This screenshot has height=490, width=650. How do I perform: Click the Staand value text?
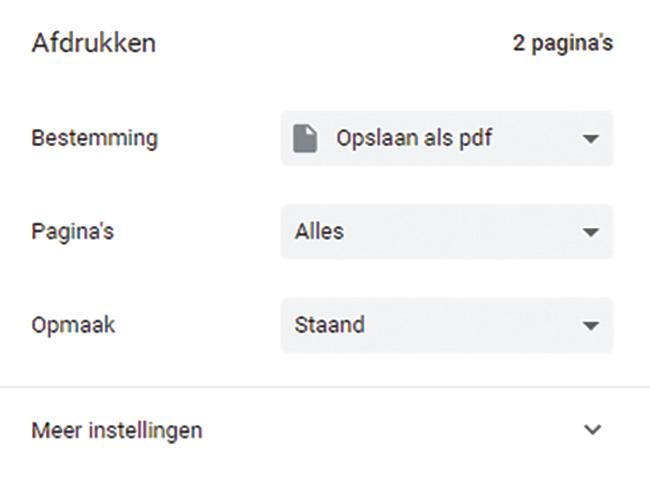click(329, 325)
